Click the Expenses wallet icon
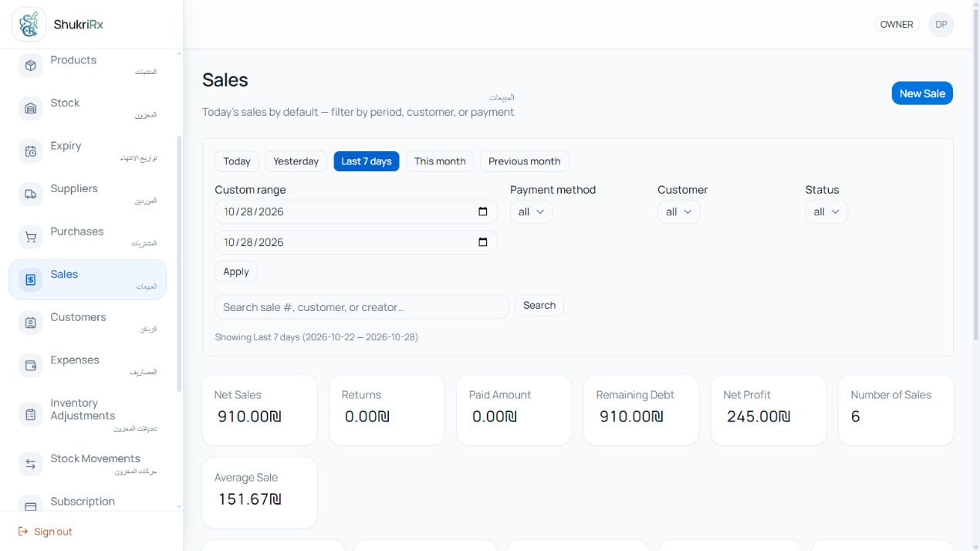Screen dimensions: 980x551 31,366
